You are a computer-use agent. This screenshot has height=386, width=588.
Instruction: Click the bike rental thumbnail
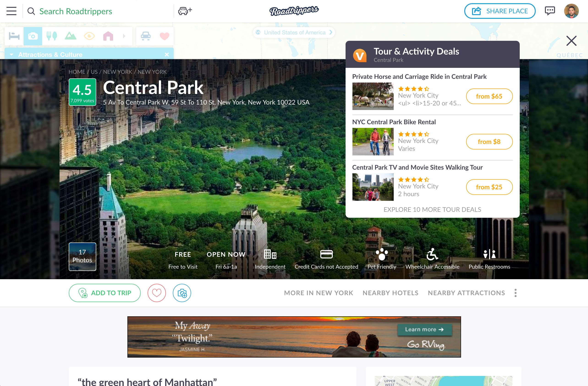(x=373, y=142)
